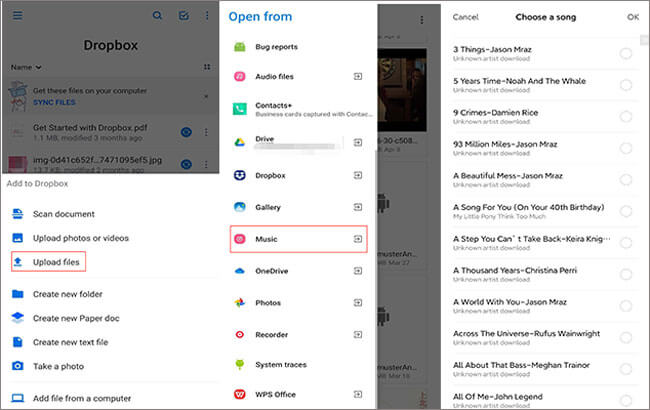Tap the SYNC FILES link
This screenshot has width=650, height=410.
pyautogui.click(x=54, y=102)
